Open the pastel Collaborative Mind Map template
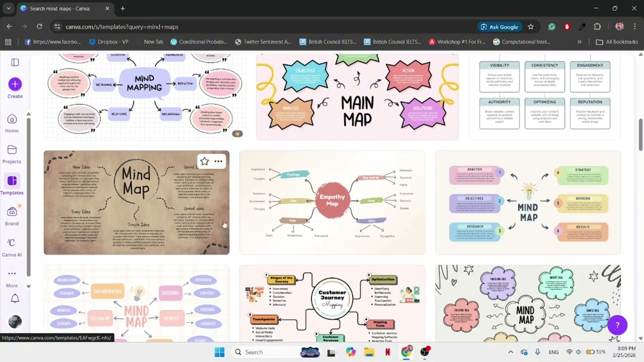The height and width of the screenshot is (362, 644). 136,304
